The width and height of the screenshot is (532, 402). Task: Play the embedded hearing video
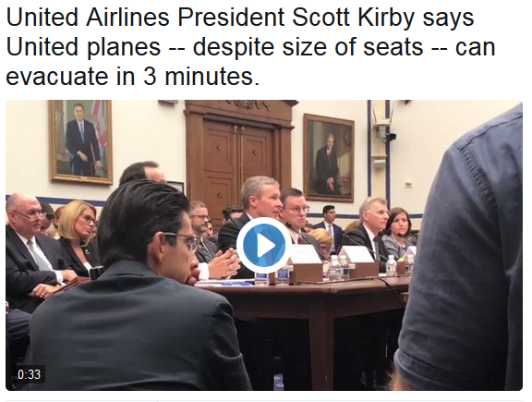[263, 245]
